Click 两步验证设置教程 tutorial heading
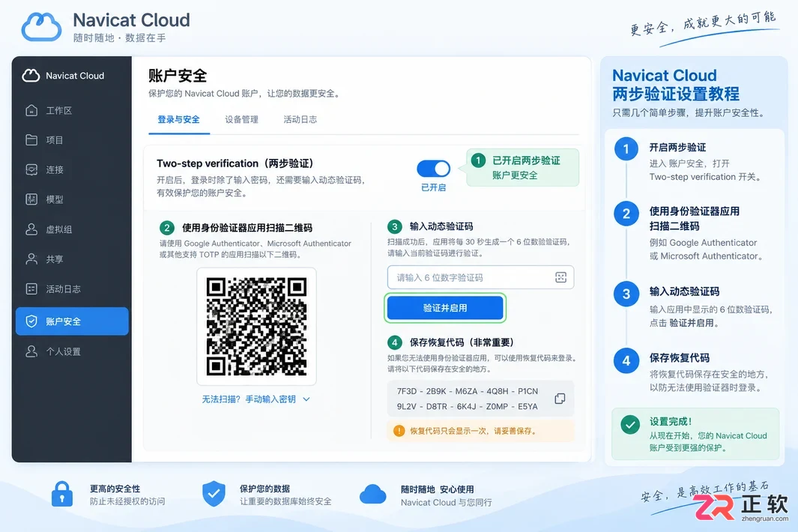The height and width of the screenshot is (532, 798). (x=676, y=94)
